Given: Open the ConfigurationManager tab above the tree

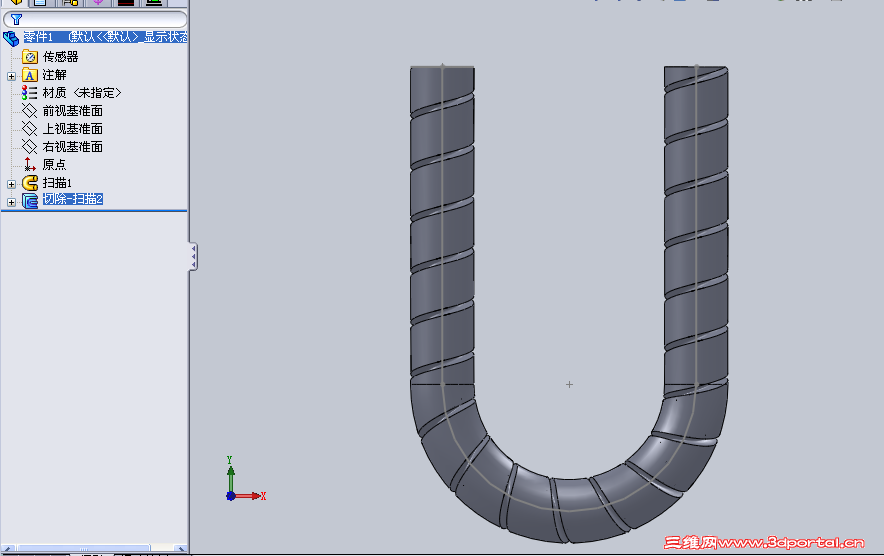Looking at the screenshot, I should click(x=70, y=3).
